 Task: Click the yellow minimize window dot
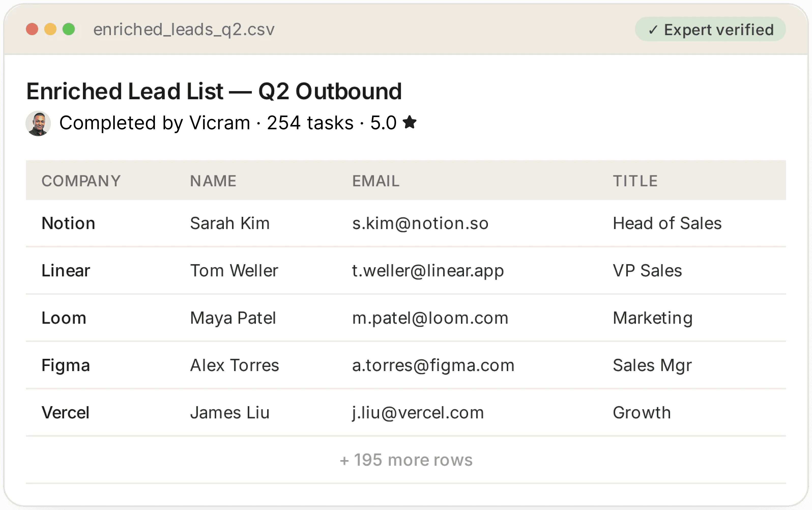tap(51, 29)
